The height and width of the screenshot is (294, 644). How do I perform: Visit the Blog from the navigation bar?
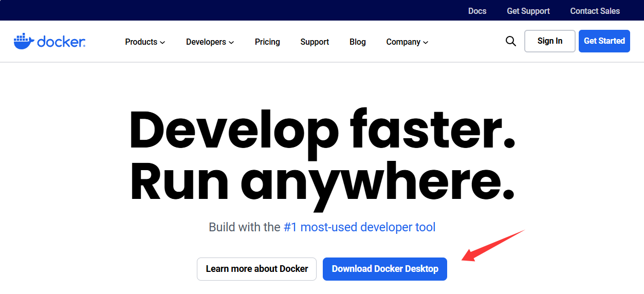click(357, 42)
